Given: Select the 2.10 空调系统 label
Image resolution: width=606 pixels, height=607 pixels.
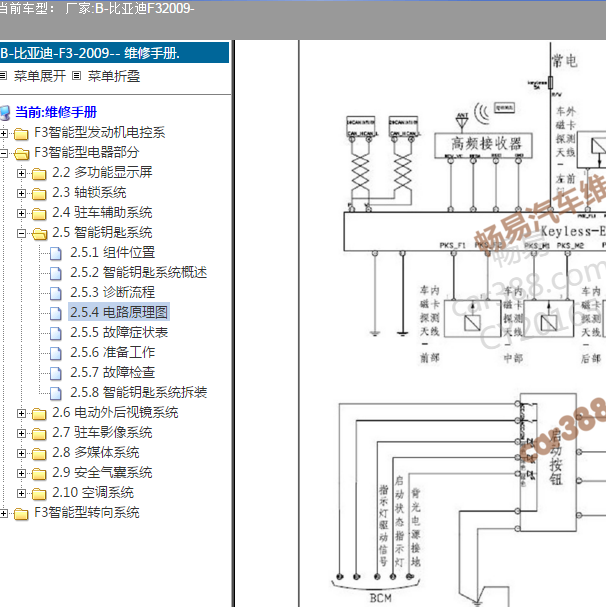Looking at the screenshot, I should tap(93, 492).
